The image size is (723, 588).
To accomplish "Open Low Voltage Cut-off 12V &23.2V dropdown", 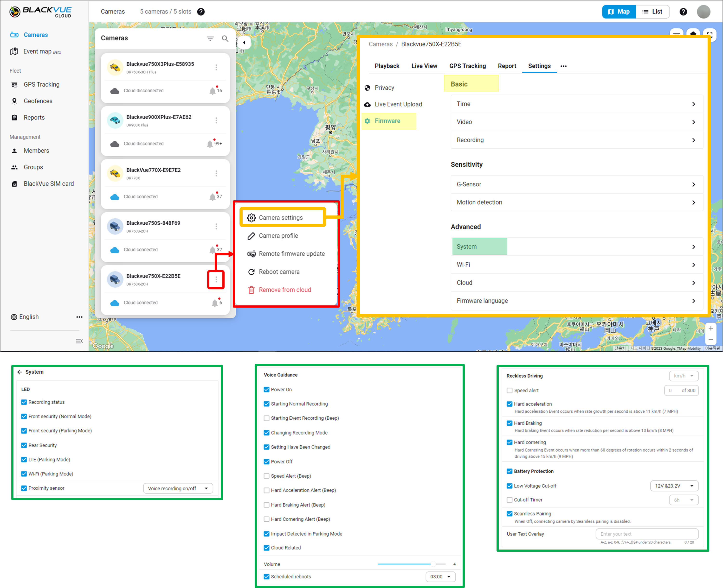I will pos(674,486).
